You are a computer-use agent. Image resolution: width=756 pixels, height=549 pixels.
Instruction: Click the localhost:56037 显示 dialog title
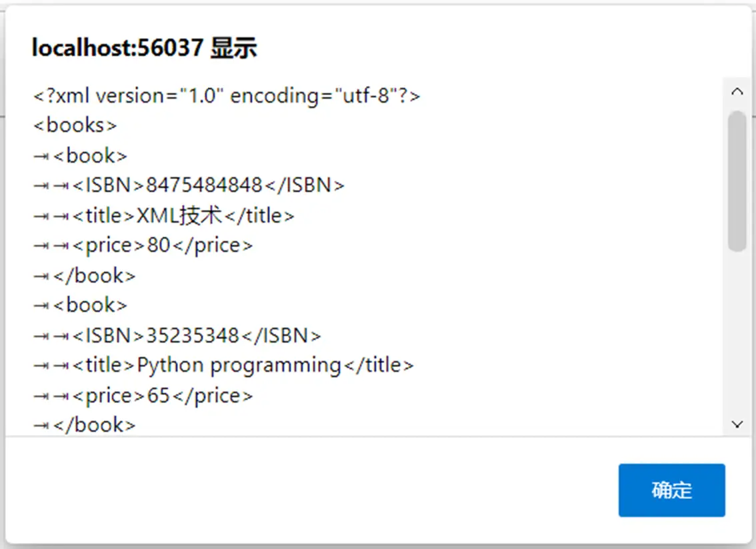[x=145, y=48]
